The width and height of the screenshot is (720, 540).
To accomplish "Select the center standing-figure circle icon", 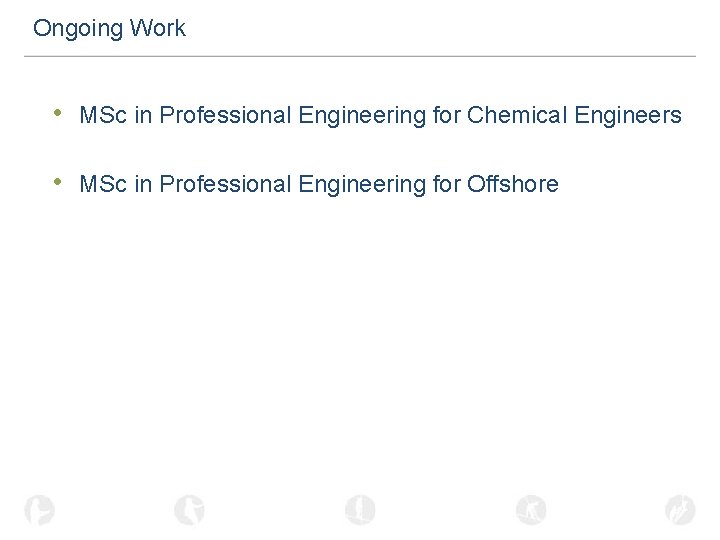I will click(360, 510).
